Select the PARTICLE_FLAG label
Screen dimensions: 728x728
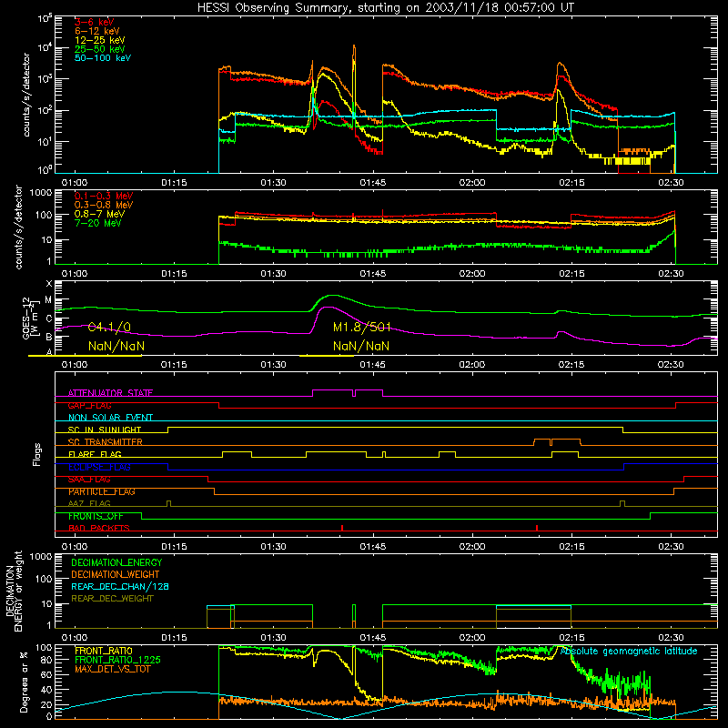pos(102,491)
